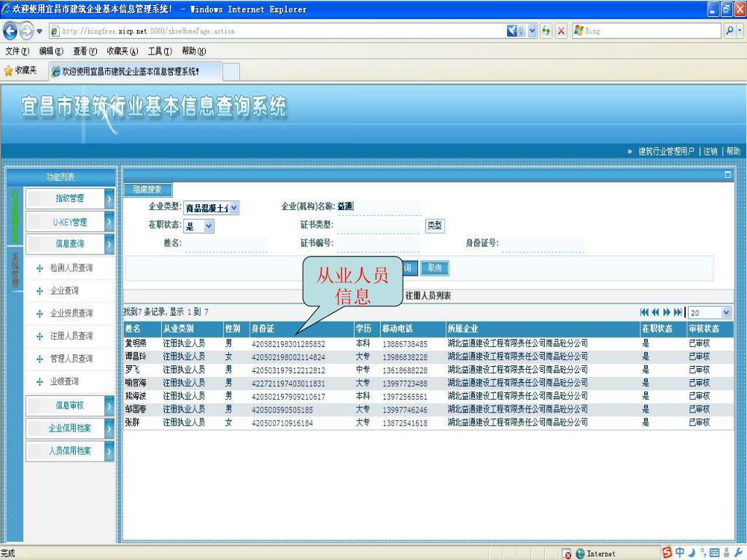Sort by the 姓名 column header
Screen dimensions: 747x560
142,329
